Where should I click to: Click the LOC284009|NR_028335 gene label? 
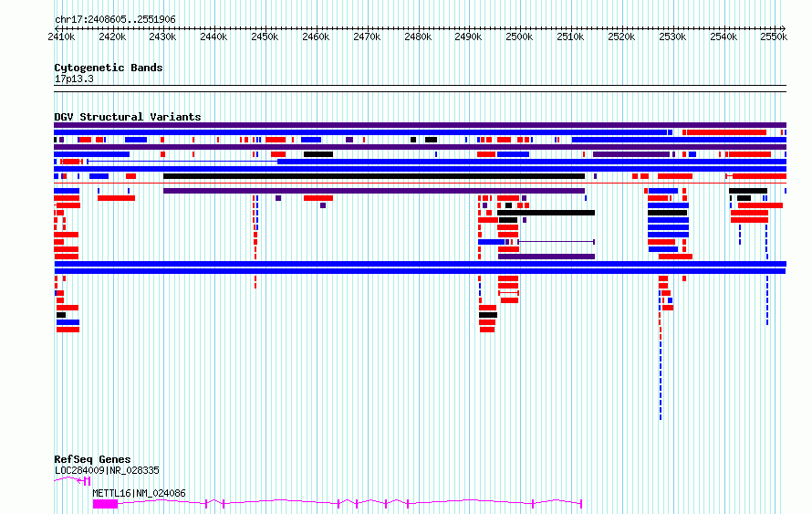(107, 470)
